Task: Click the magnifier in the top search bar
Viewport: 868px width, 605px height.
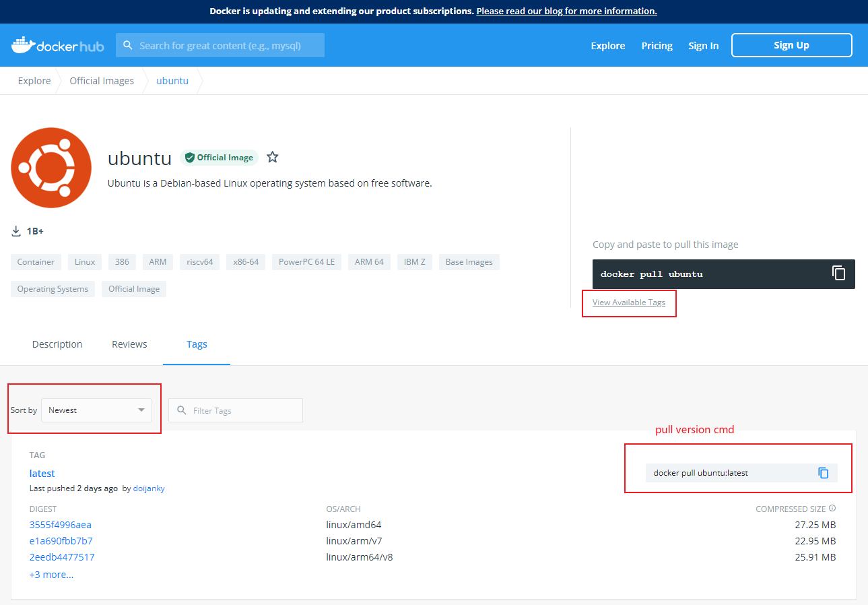Action: (x=128, y=44)
